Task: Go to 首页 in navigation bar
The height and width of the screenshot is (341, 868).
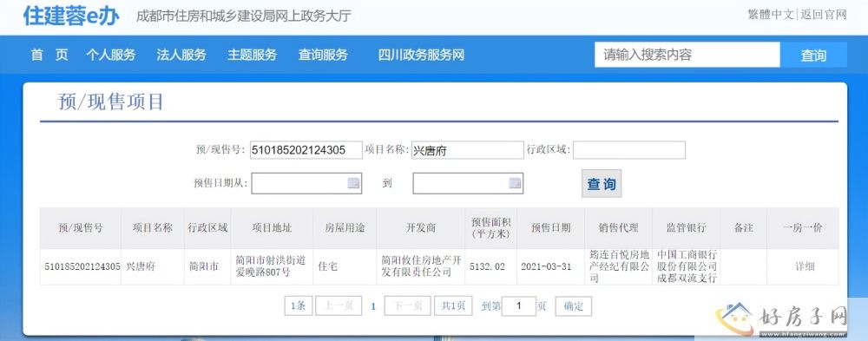Action: [x=49, y=55]
